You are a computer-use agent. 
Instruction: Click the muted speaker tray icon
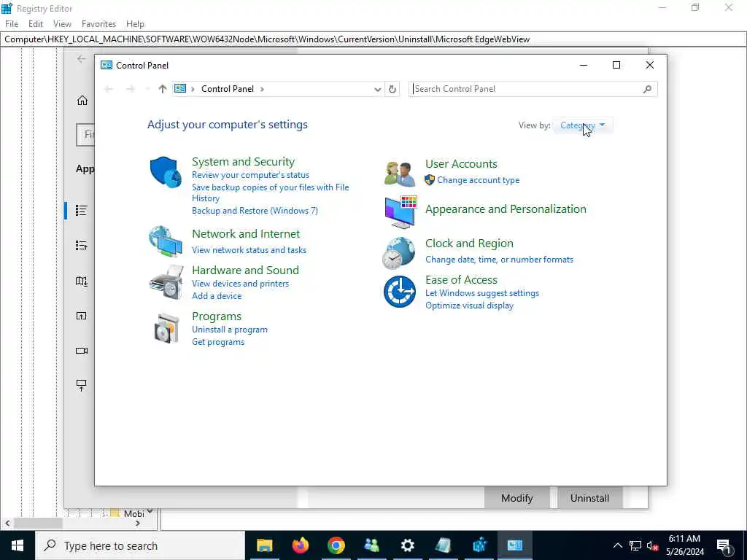[652, 545]
